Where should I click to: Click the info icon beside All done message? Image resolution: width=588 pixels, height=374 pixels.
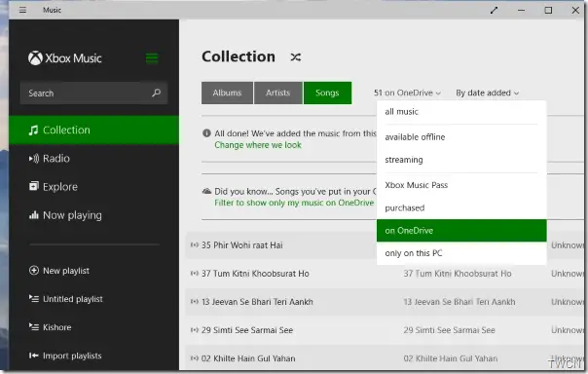(x=206, y=133)
